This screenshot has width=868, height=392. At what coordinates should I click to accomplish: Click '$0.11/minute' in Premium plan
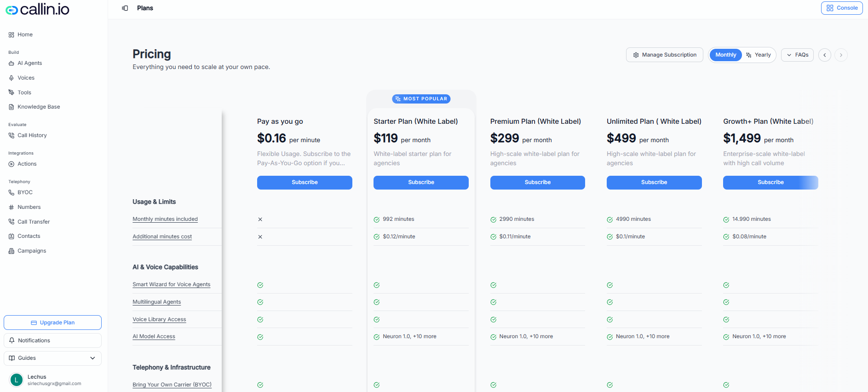[x=515, y=236]
